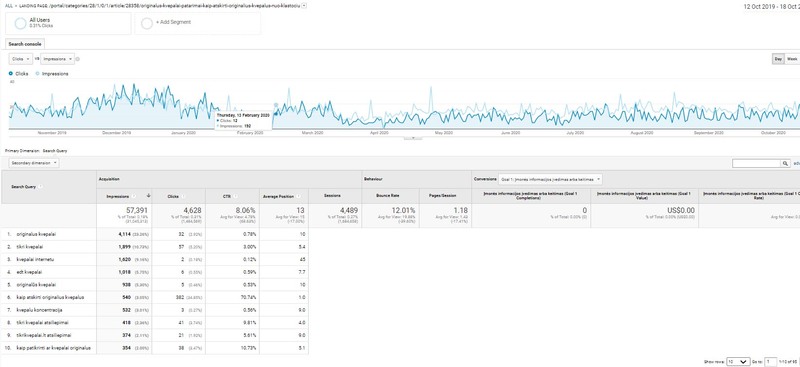Sort by the CTR column header
Image resolution: width=800 pixels, height=367 pixels.
tap(228, 196)
